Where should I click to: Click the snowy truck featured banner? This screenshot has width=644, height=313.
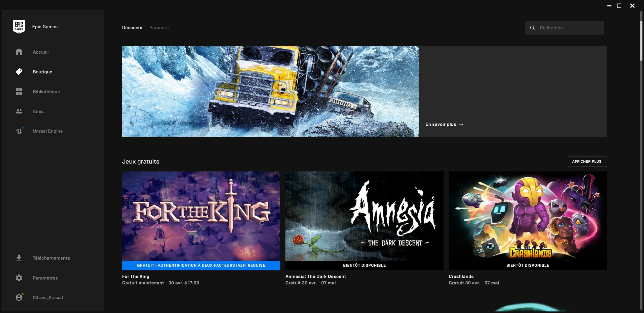coord(270,91)
